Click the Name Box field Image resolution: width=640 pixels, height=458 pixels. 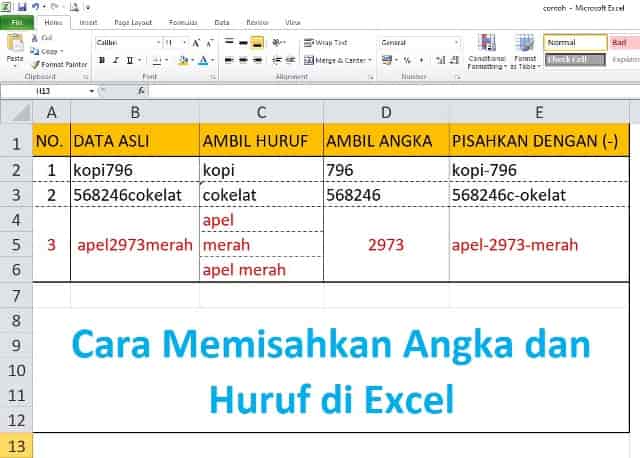[x=44, y=91]
